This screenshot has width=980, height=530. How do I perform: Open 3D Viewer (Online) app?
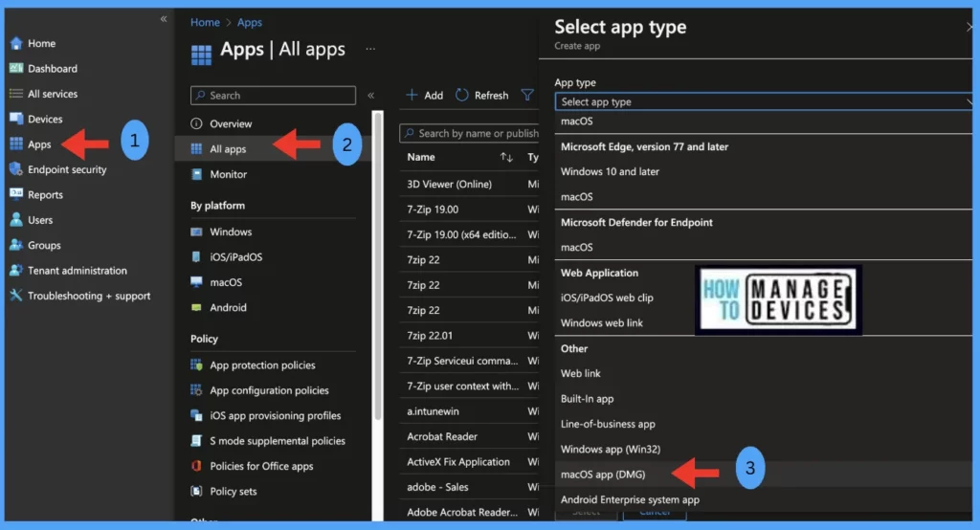(450, 185)
